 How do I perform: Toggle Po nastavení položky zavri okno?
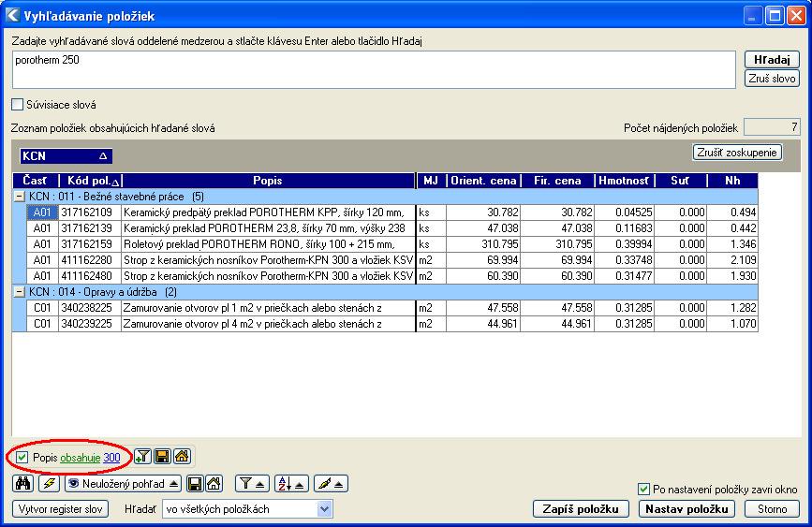643,489
